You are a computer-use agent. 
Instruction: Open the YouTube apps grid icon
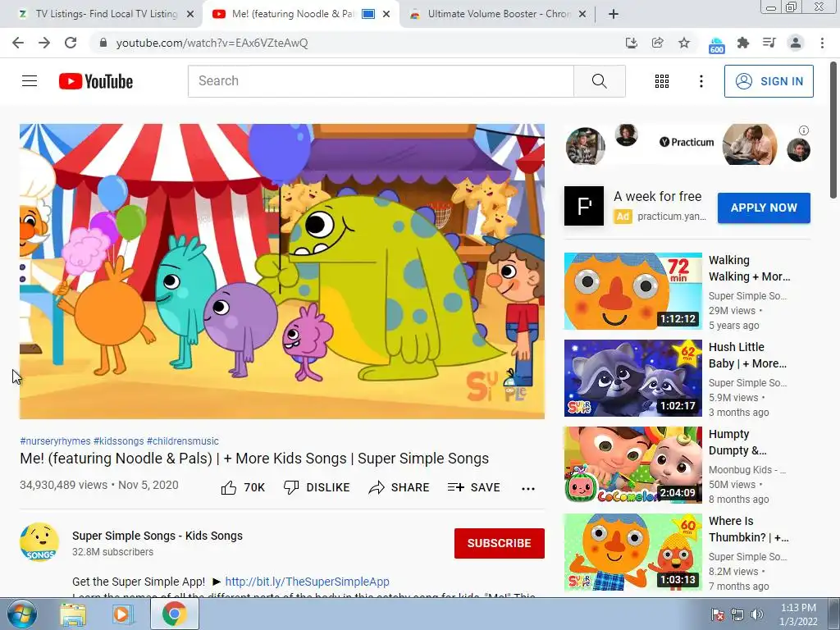tap(662, 81)
